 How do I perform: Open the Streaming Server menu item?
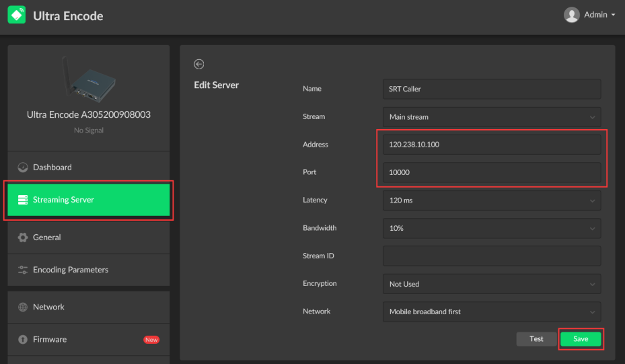coord(89,200)
